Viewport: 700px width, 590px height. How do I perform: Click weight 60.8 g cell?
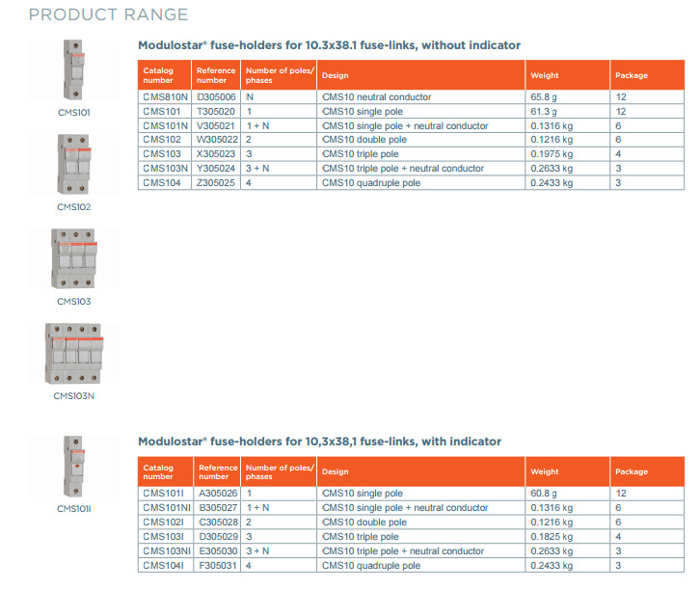coord(567,494)
